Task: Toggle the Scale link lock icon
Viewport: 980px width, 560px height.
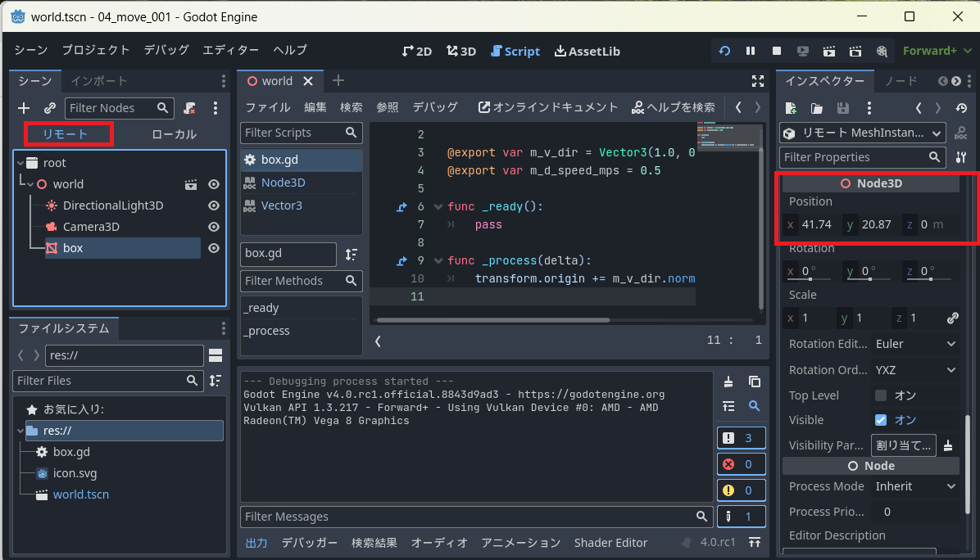Action: click(952, 318)
